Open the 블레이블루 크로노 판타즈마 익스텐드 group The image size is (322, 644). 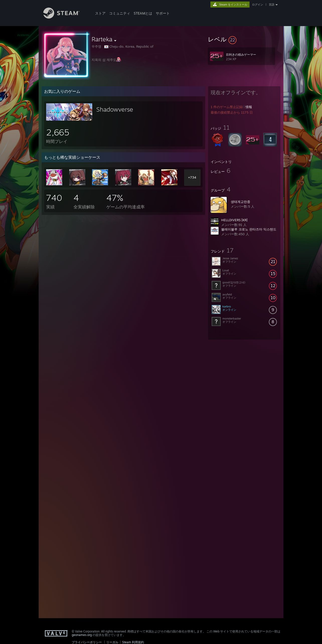249,229
